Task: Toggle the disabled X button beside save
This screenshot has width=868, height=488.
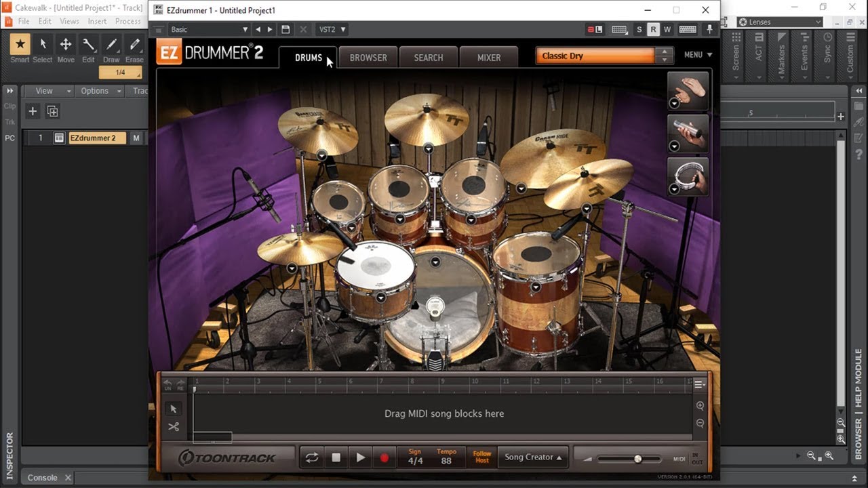Action: coord(303,30)
